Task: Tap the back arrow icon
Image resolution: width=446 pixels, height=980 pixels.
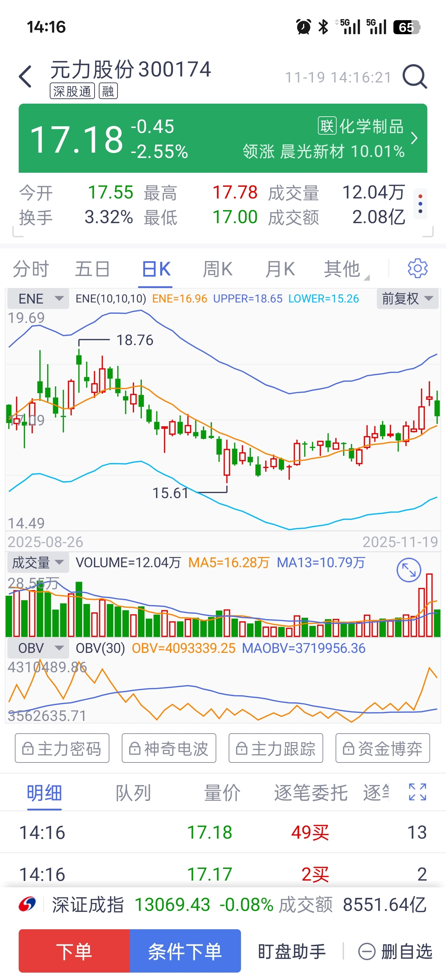Action: 25,76
